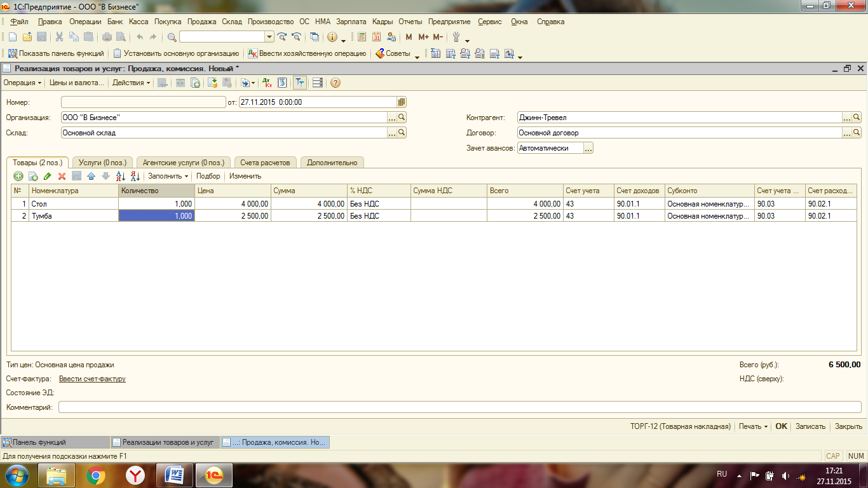
Task: Open Word from the Windows taskbar
Action: pos(174,475)
